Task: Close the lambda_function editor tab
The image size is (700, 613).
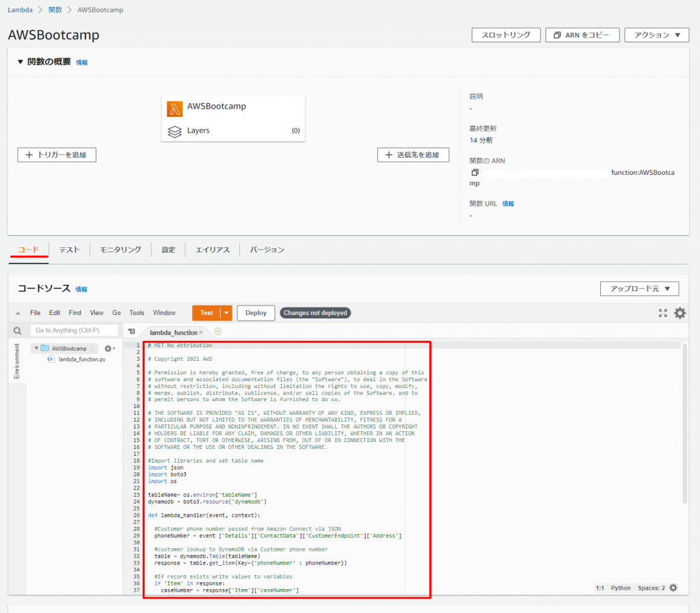Action: [201, 332]
